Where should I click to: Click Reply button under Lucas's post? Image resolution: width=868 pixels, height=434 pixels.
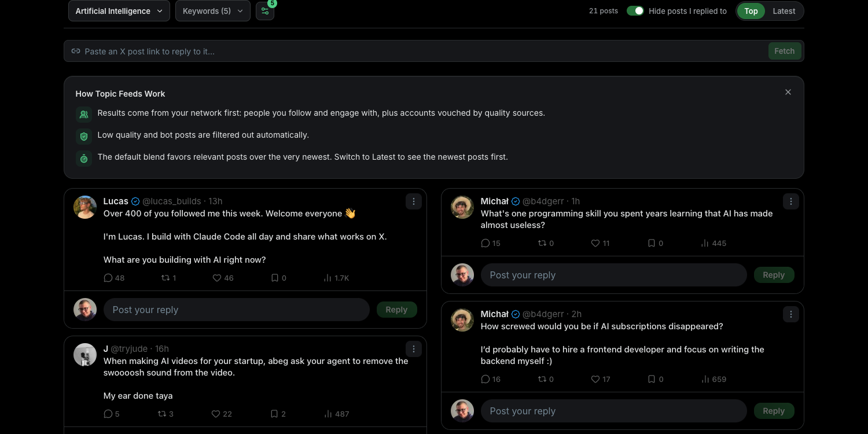tap(396, 310)
